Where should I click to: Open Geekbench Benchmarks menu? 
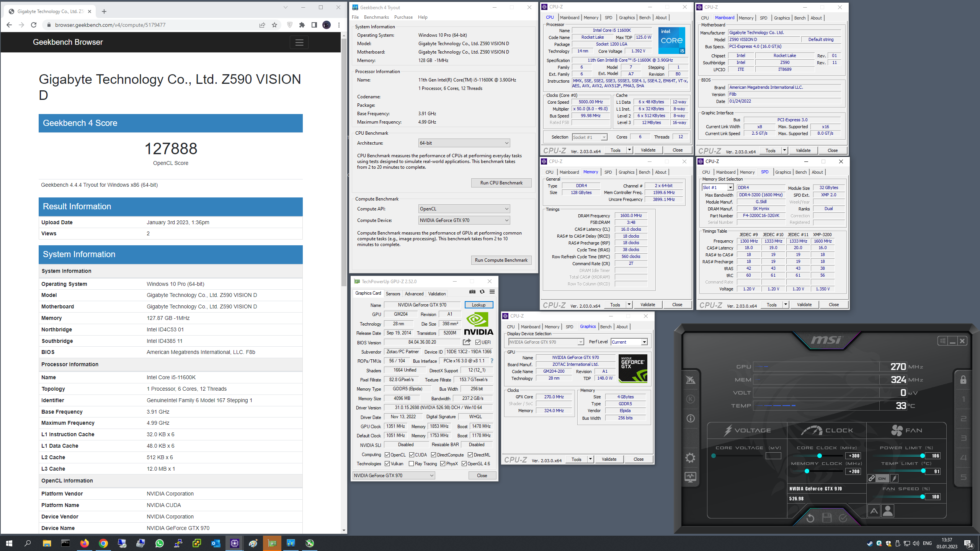(376, 17)
